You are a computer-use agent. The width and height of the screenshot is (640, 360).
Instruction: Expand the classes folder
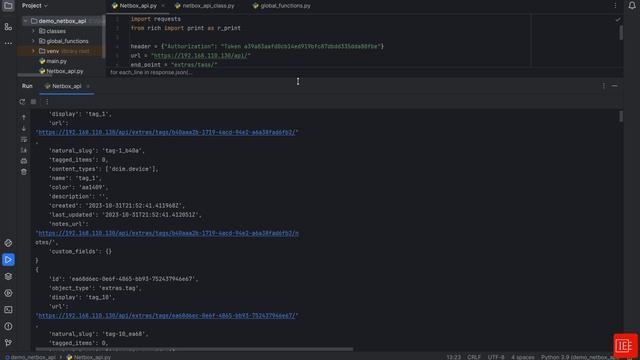[33, 31]
